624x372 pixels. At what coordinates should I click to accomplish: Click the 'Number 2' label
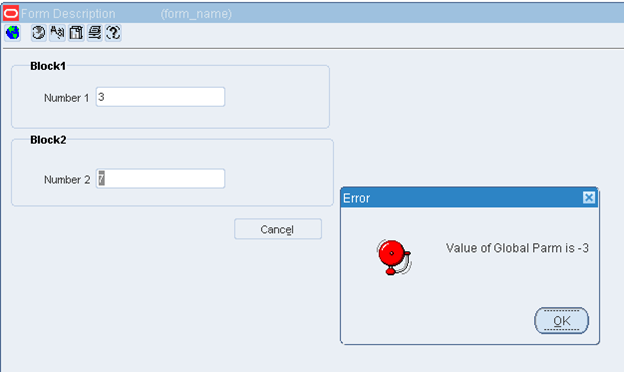(x=67, y=180)
